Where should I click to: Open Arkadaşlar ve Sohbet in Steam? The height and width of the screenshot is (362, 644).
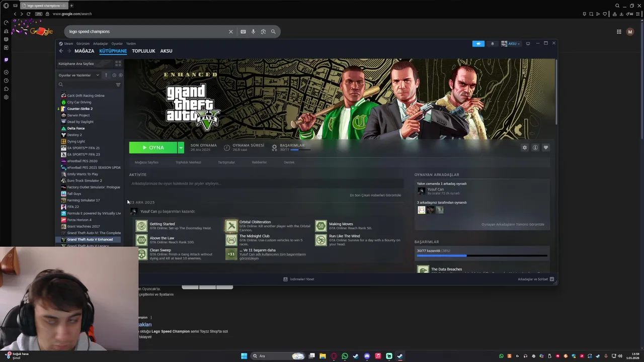536,279
